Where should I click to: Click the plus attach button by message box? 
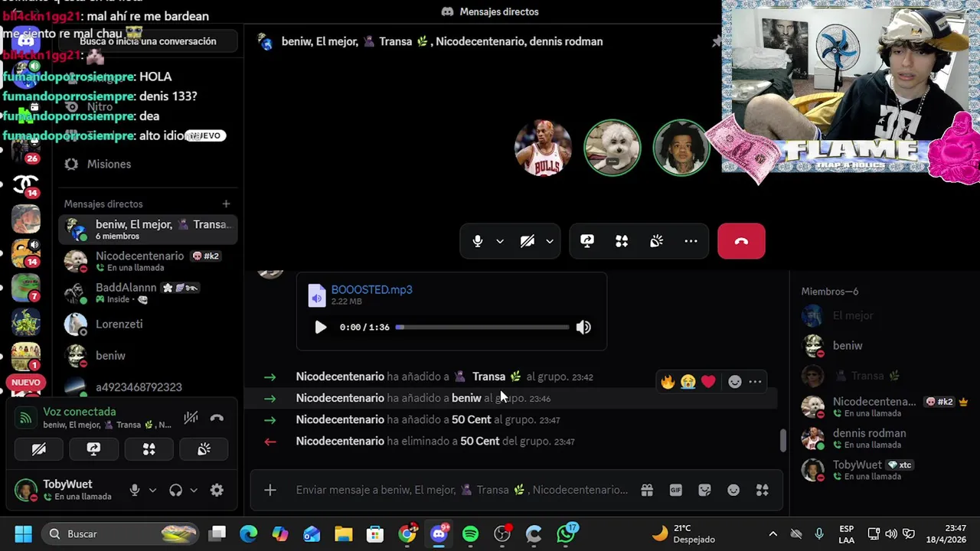tap(270, 490)
